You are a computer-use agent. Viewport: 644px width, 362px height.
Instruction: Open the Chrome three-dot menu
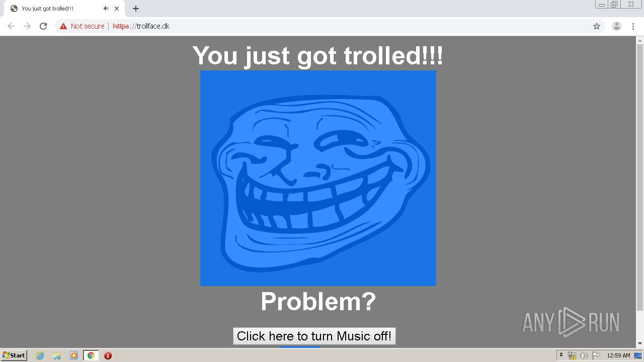[x=633, y=26]
